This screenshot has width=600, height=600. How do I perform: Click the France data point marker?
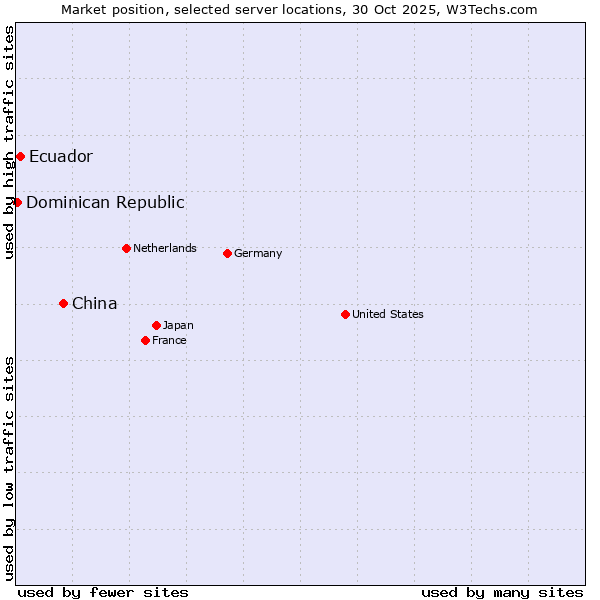click(145, 340)
